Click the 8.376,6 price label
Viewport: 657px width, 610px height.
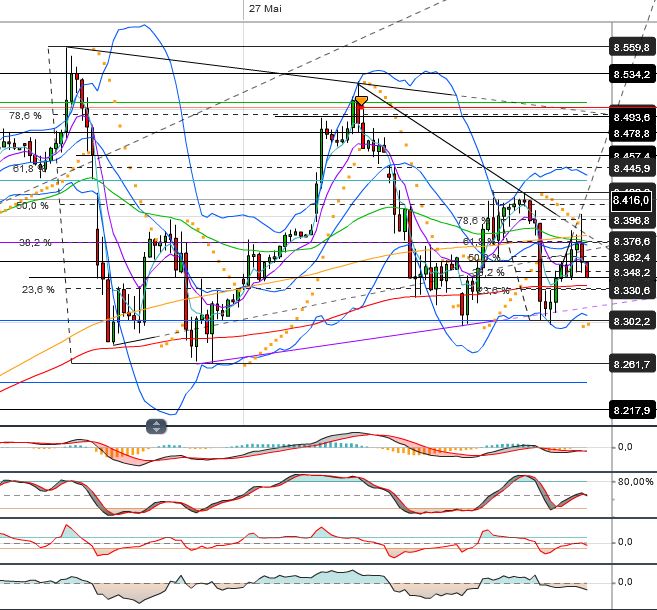point(632,241)
